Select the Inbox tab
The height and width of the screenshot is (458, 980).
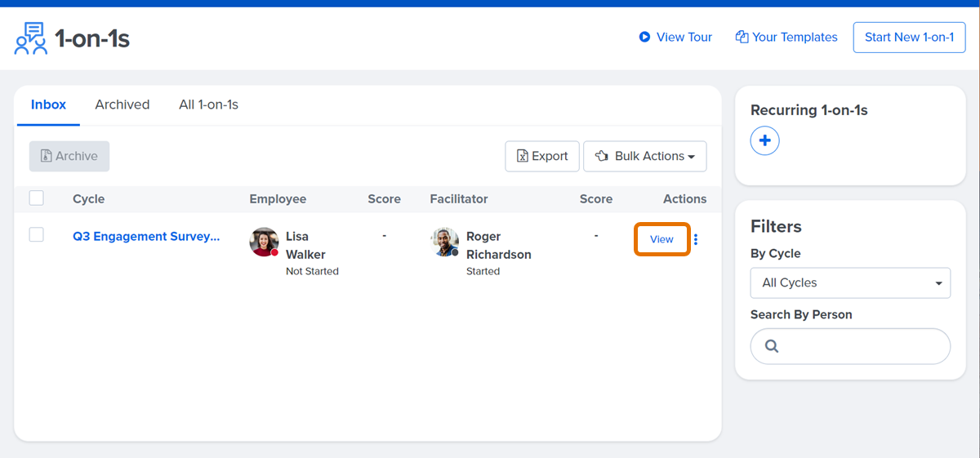[x=48, y=104]
